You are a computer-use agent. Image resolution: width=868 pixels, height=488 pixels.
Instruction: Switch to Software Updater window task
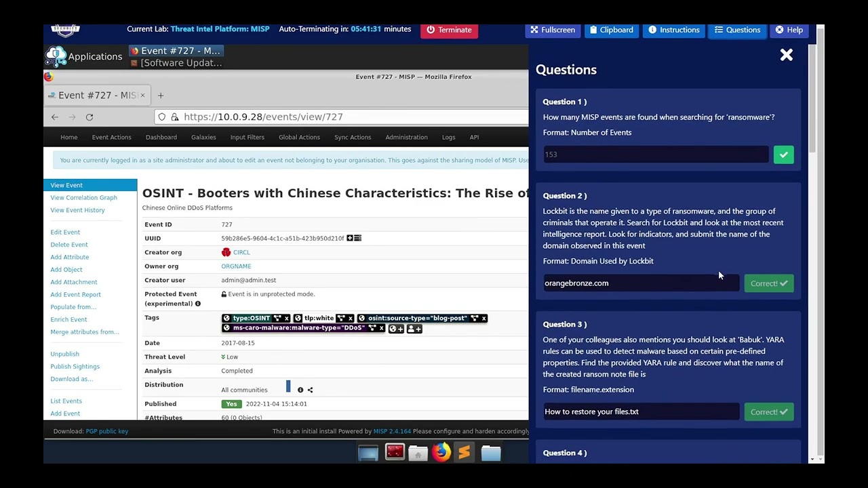coord(176,63)
